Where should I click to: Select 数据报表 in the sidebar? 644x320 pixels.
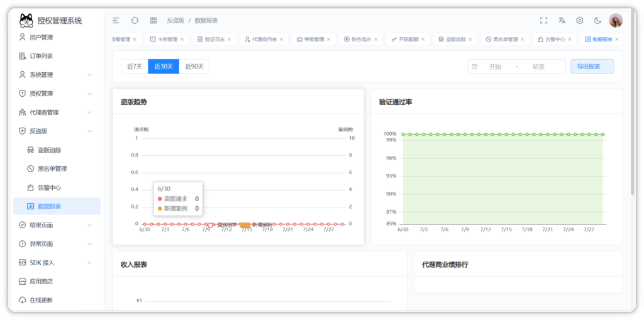[x=57, y=206]
